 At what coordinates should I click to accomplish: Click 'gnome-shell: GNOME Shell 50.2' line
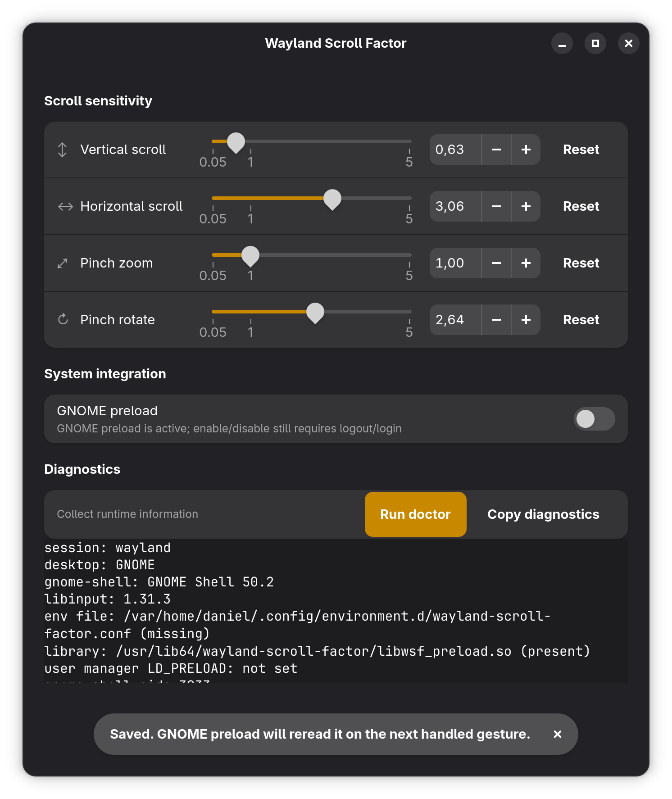159,582
